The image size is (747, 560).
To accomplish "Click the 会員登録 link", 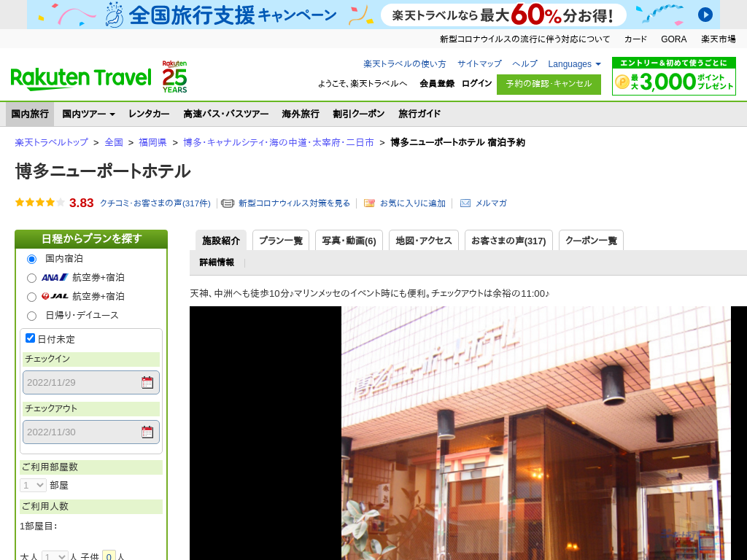I will tap(437, 83).
